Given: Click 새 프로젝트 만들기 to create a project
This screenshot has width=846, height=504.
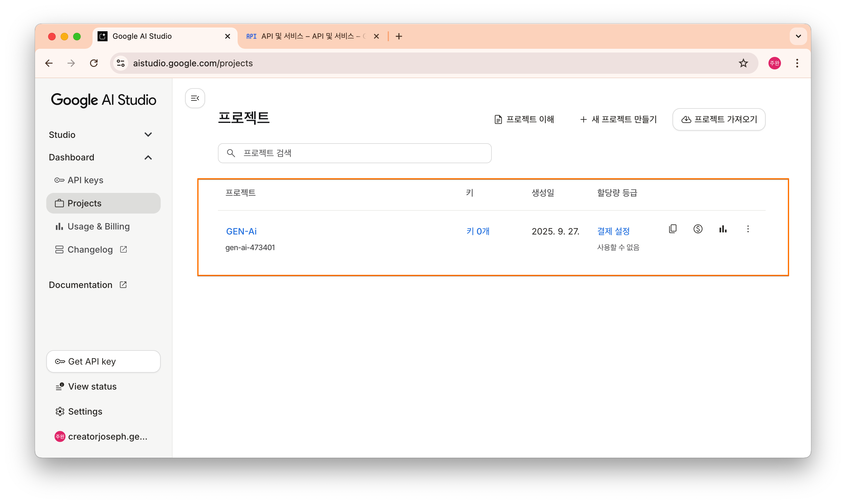Looking at the screenshot, I should (x=618, y=119).
